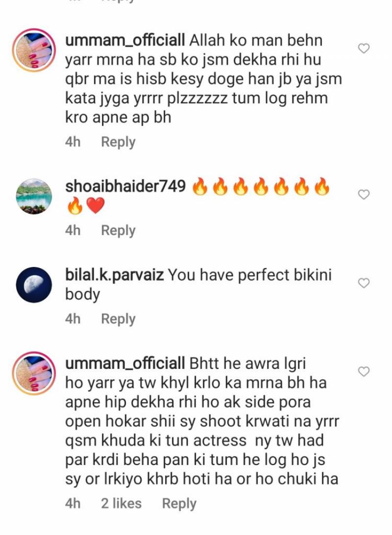Image resolution: width=392 pixels, height=535 pixels.
Task: View the "2 likes" list
Action: 121,503
